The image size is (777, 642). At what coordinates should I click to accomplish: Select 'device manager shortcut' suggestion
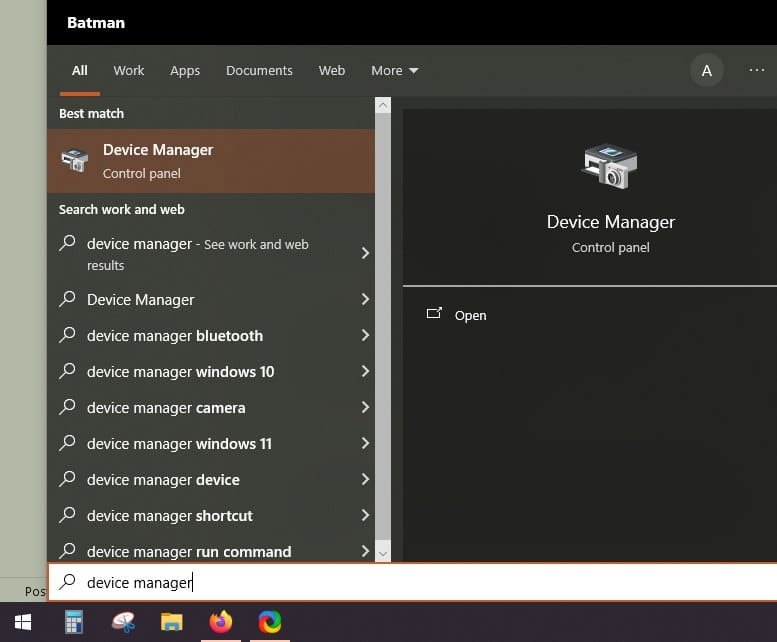click(x=211, y=515)
